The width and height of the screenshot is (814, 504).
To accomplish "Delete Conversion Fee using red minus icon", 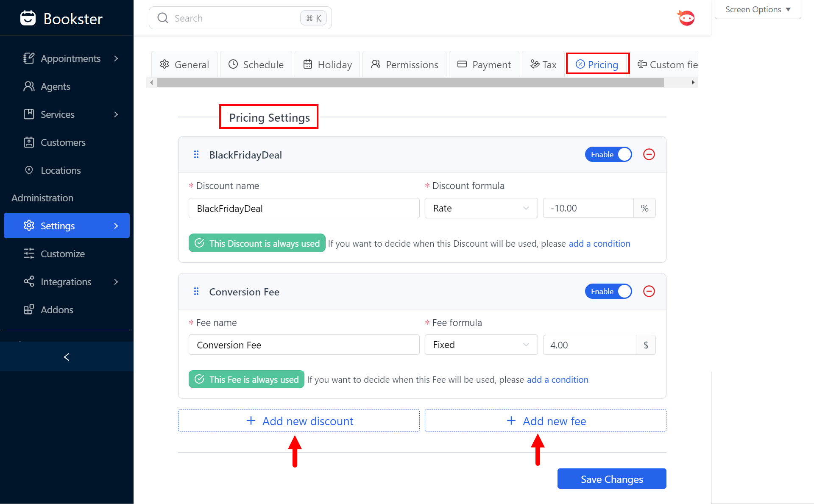I will [649, 291].
